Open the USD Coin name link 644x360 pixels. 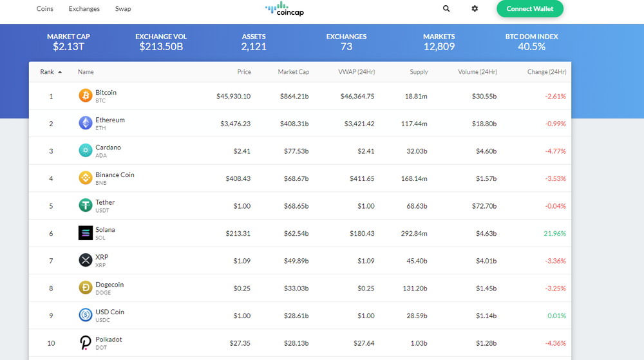(x=109, y=312)
